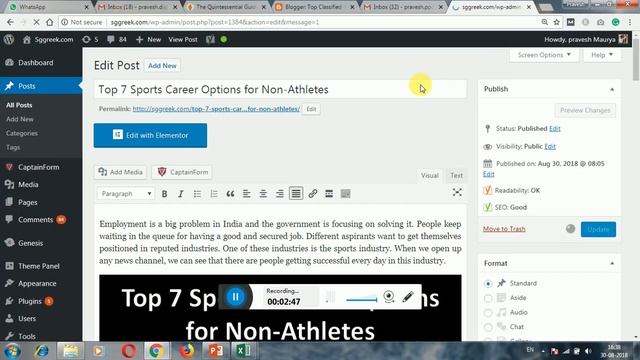Toggle the toolbar kitchen sink icon
The height and width of the screenshot is (360, 640).
coord(345,194)
